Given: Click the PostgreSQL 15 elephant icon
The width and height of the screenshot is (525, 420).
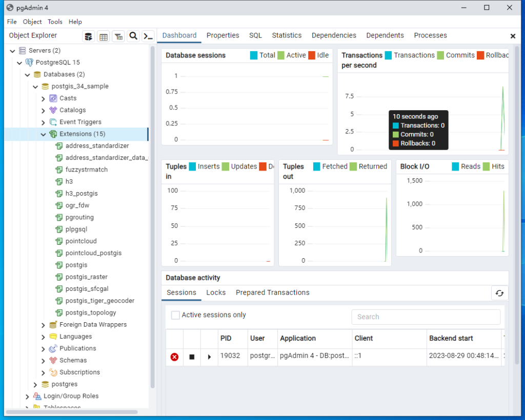Looking at the screenshot, I should pyautogui.click(x=29, y=62).
